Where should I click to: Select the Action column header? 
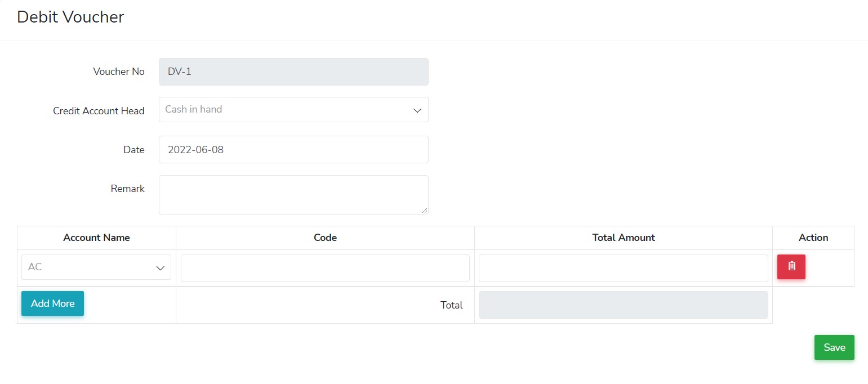pos(813,238)
